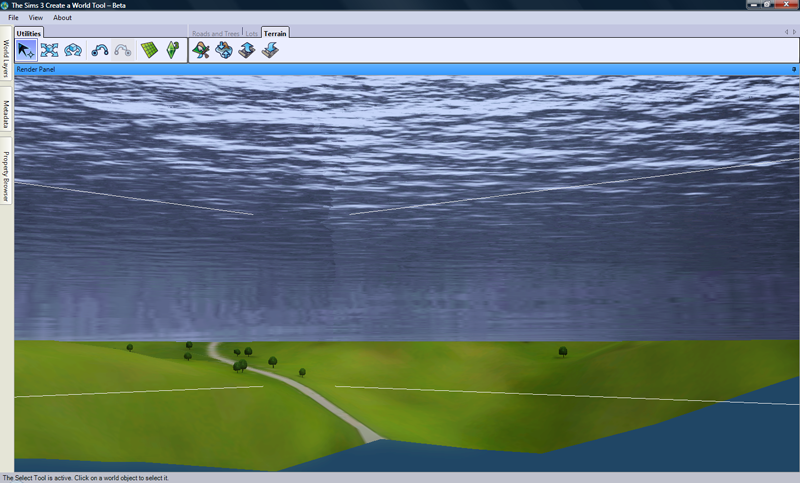Choose the Move object tool icon
800x483 pixels.
pyautogui.click(x=49, y=50)
